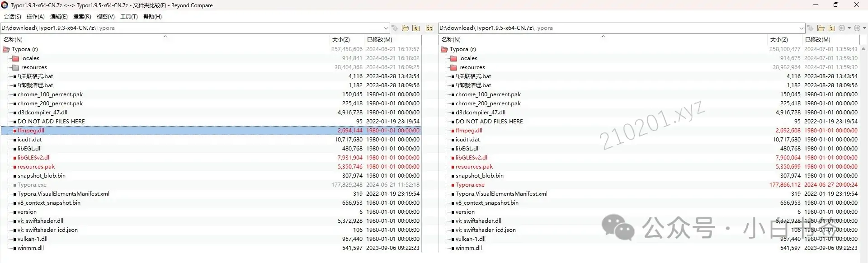Click the right pane Typora root folder icon
The height and width of the screenshot is (263, 868).
point(444,49)
